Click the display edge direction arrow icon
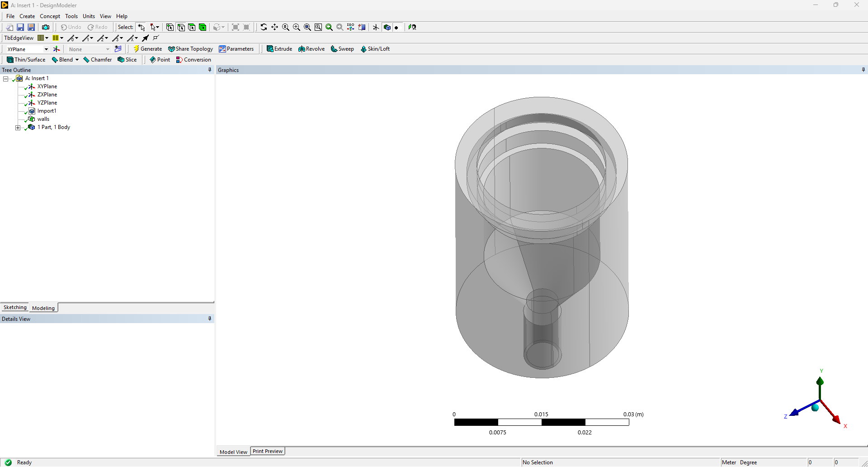868x467 pixels. (x=146, y=38)
